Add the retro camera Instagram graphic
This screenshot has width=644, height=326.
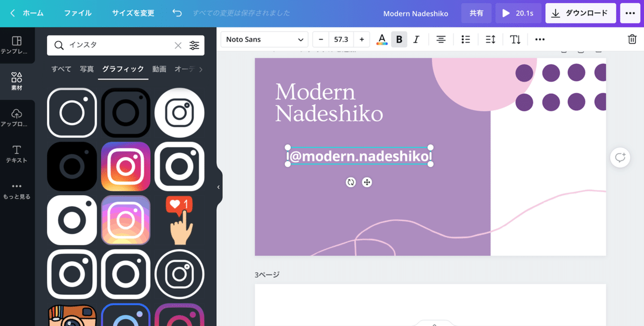(x=72, y=315)
